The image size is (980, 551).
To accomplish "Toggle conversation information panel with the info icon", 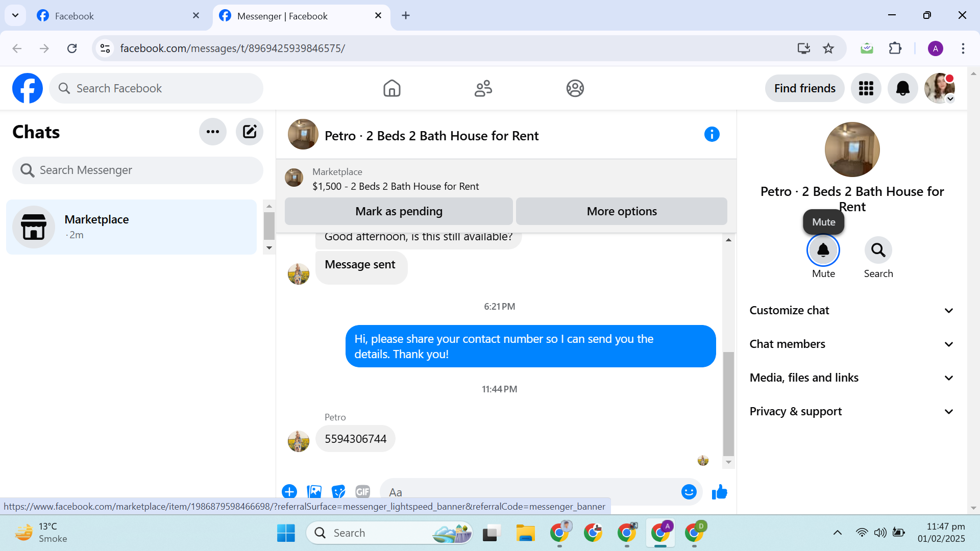I will click(x=712, y=134).
